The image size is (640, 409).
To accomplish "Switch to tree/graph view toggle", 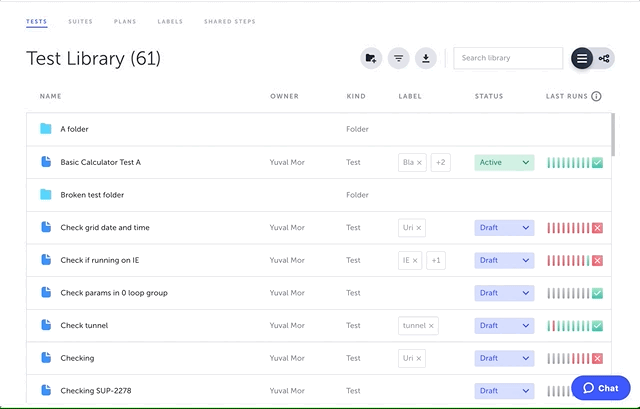I will click(x=604, y=58).
